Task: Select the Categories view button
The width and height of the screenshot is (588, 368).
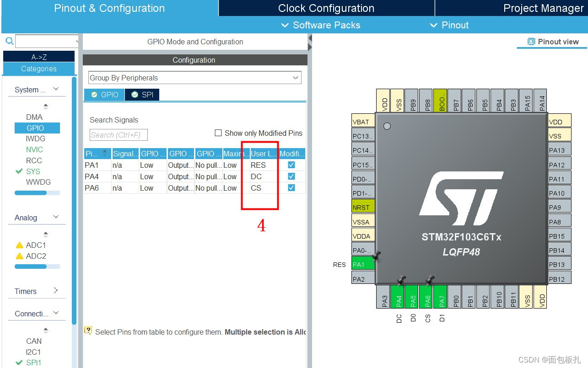Action: [x=39, y=69]
